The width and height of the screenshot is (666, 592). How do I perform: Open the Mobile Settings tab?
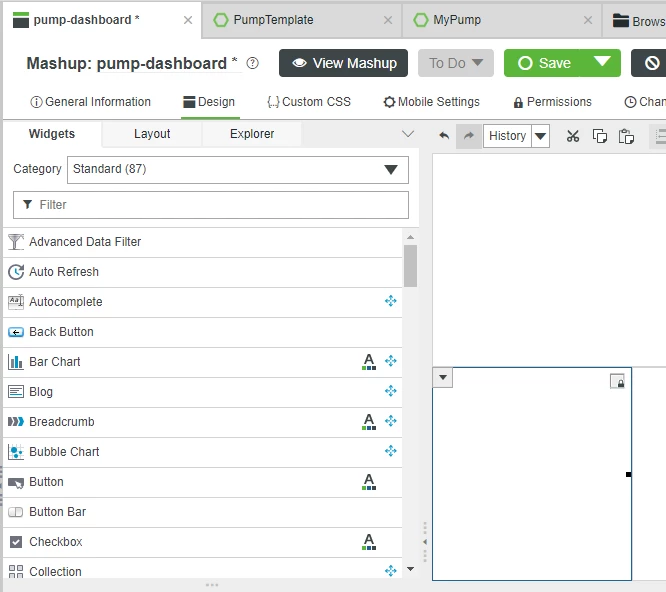click(x=431, y=102)
